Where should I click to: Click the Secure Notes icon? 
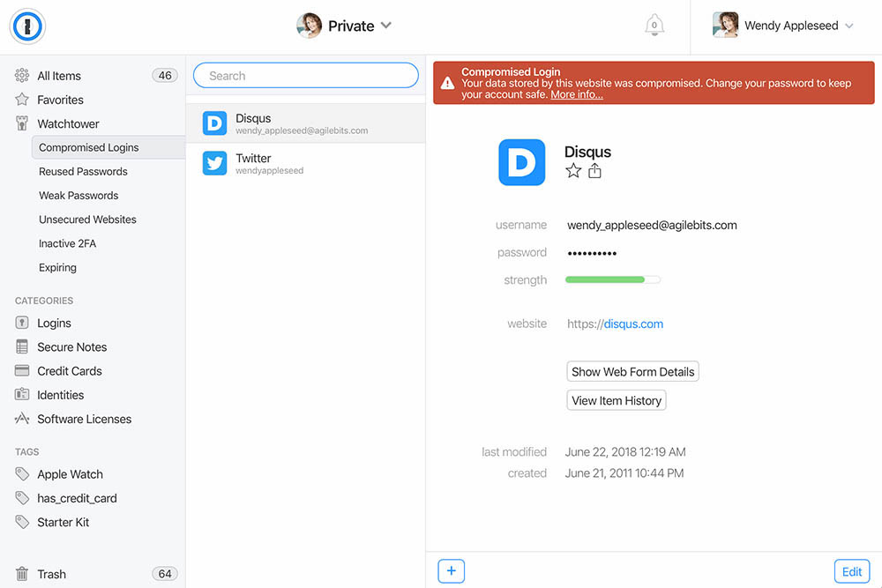(22, 346)
